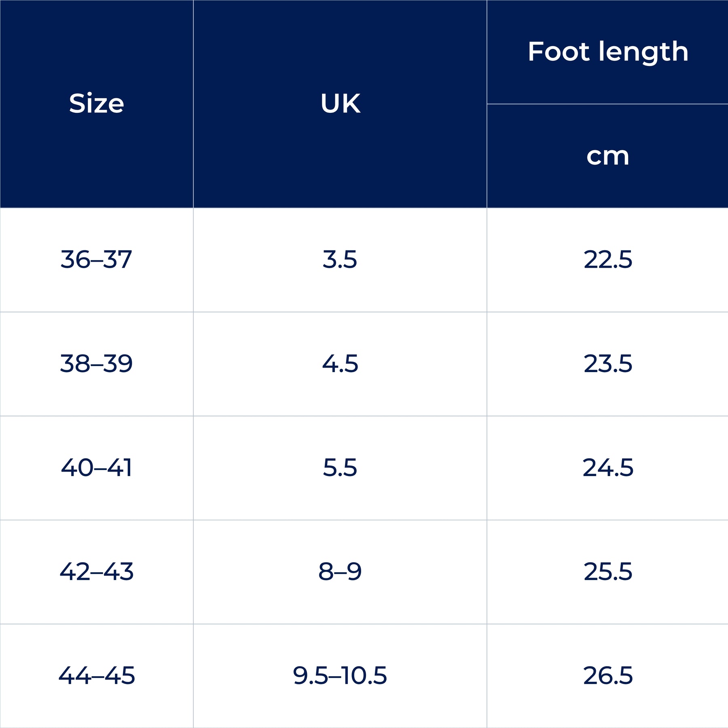This screenshot has width=728, height=728.
Task: Click the UK column header
Action: coord(340,104)
